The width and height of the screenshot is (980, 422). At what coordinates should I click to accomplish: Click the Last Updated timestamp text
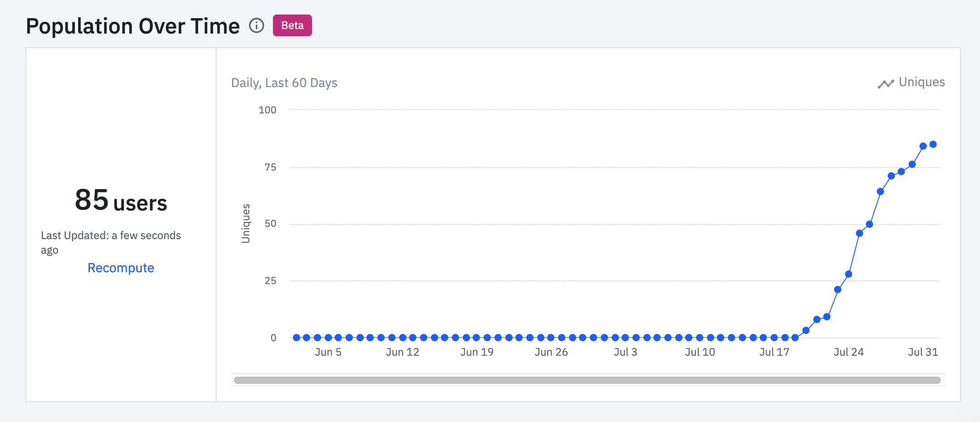(111, 242)
